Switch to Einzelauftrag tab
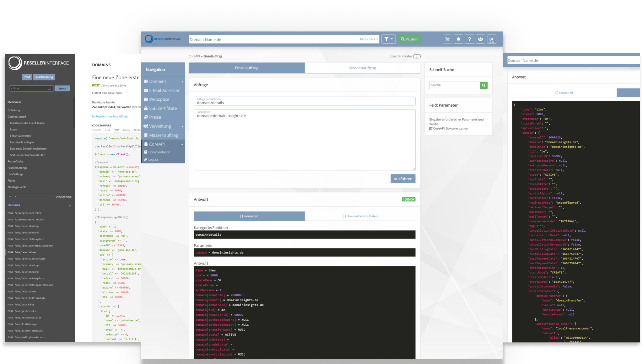 click(x=247, y=68)
